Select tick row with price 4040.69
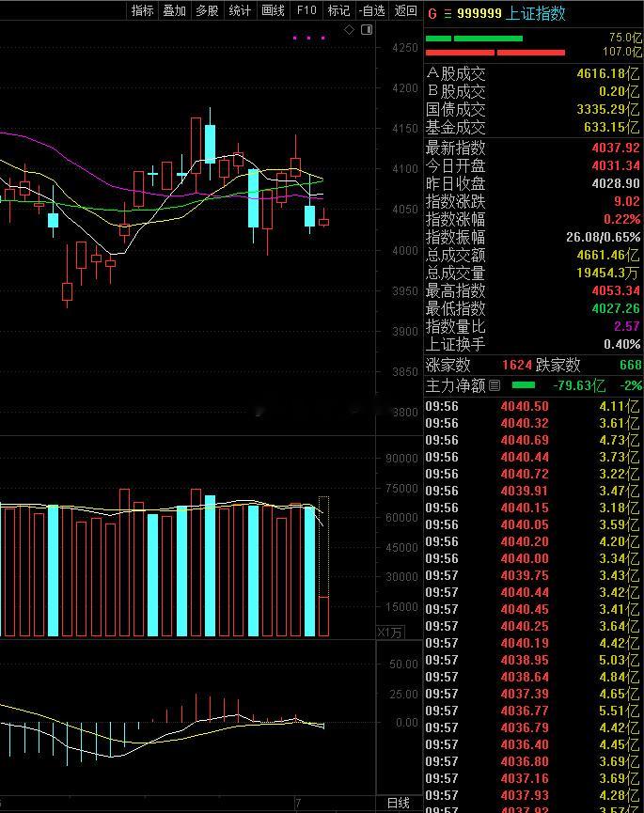The height and width of the screenshot is (813, 644). pyautogui.click(x=533, y=440)
